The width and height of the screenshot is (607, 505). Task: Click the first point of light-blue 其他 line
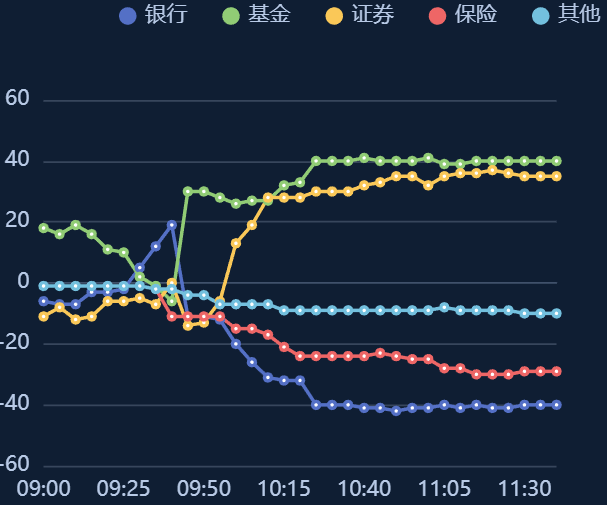[x=43, y=286]
